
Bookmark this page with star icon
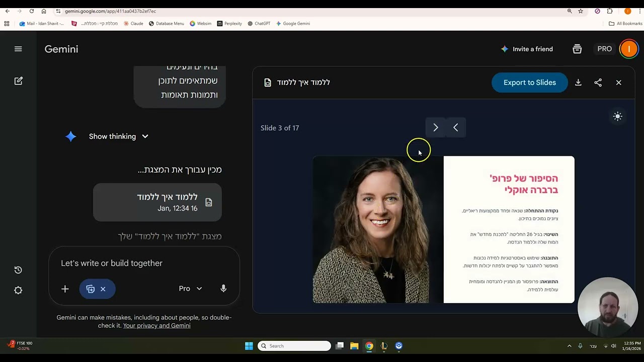coord(581,11)
